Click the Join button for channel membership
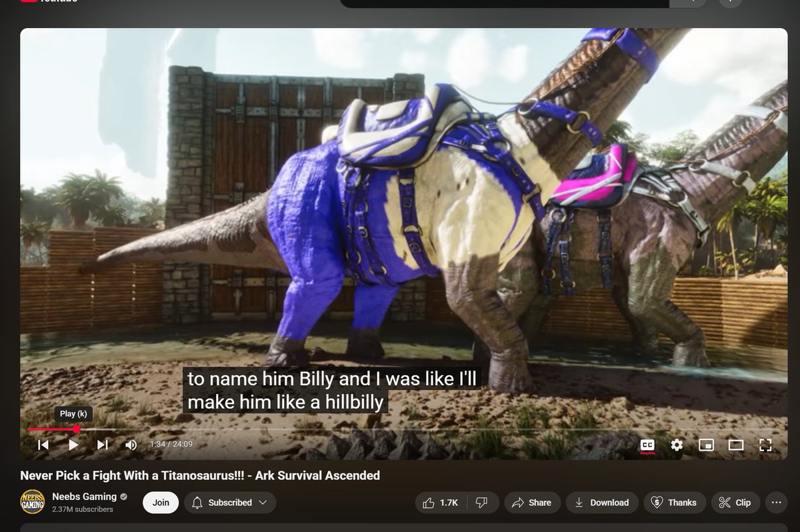 (x=160, y=503)
